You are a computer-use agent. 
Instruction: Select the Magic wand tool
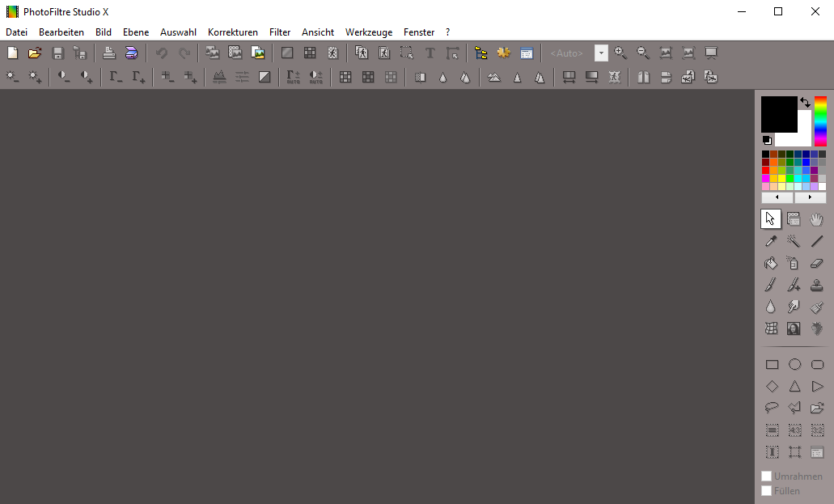[794, 241]
